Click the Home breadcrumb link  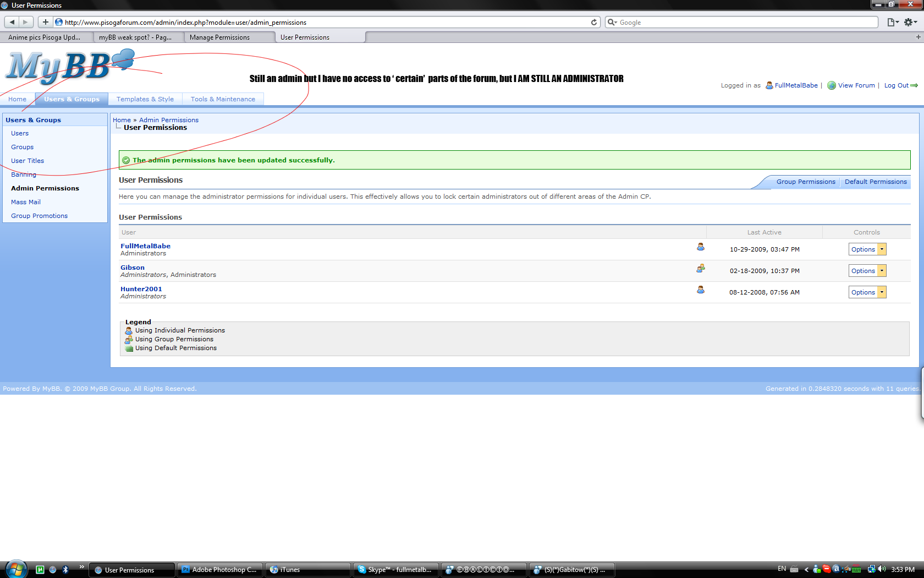[122, 120]
